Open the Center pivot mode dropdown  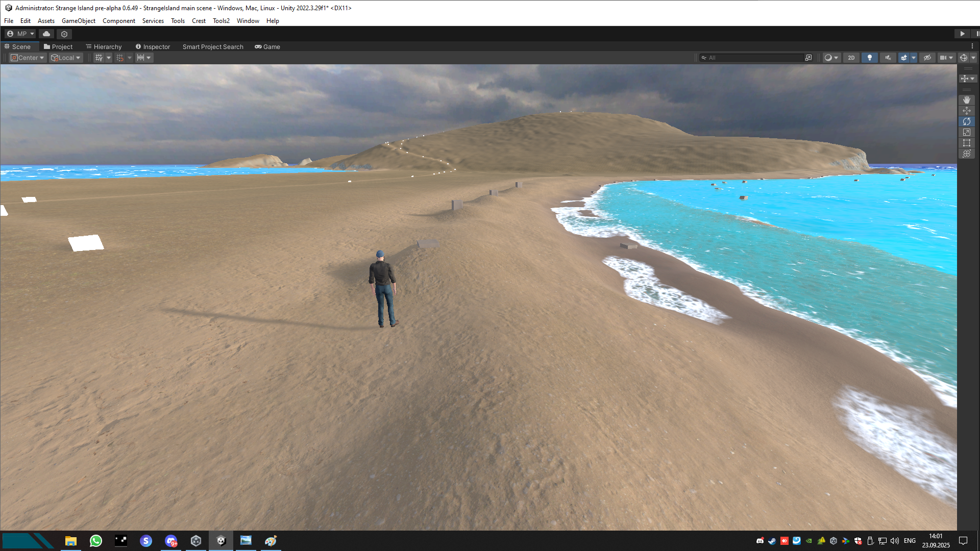(x=28, y=58)
